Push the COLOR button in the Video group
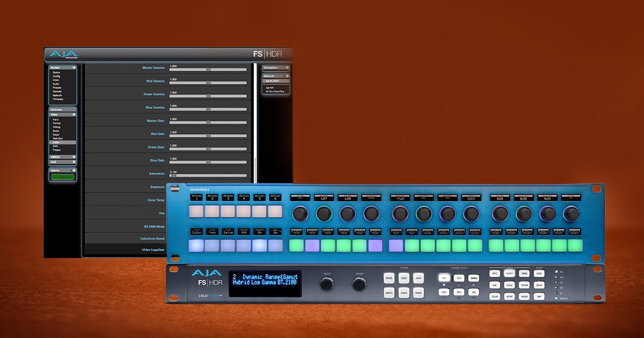The height and width of the screenshot is (338, 644). (x=495, y=296)
